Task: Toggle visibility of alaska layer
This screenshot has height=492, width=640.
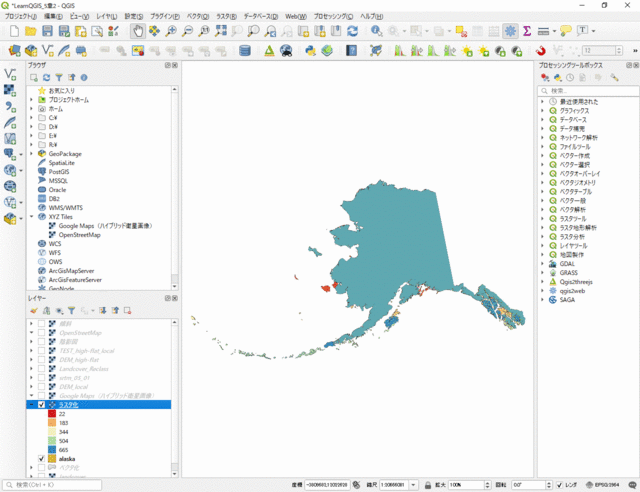Action: pyautogui.click(x=42, y=459)
